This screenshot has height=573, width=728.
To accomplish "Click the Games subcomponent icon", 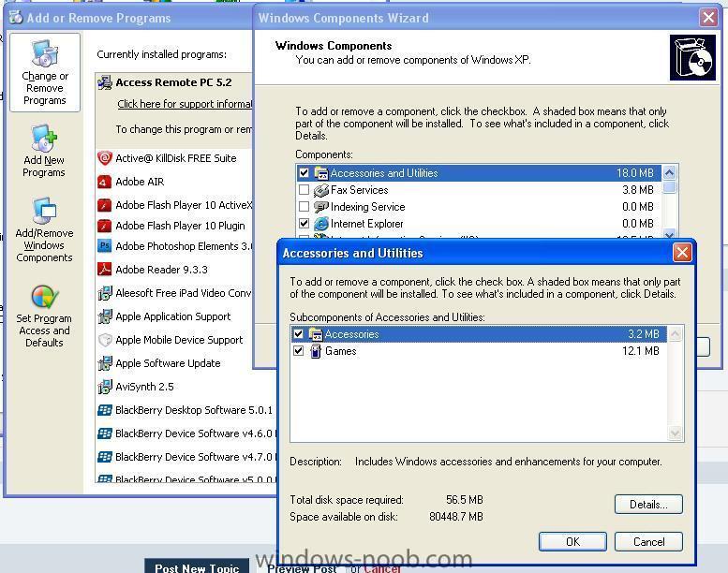I will [x=315, y=351].
